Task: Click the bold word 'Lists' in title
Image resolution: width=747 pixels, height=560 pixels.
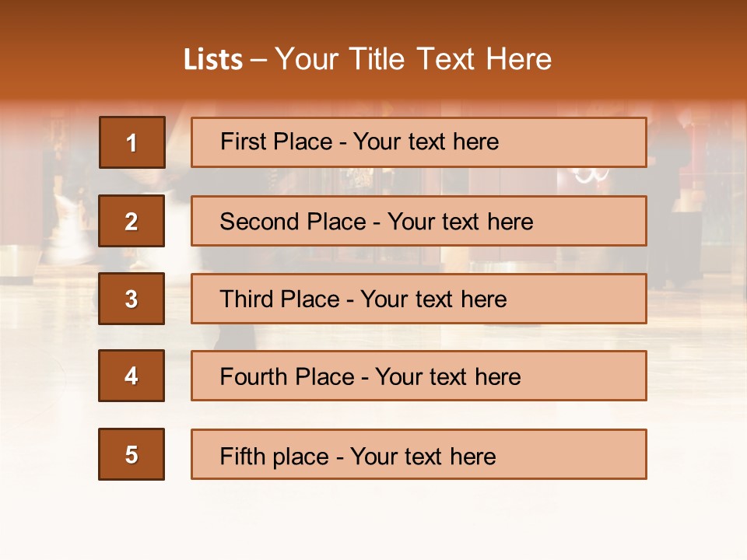Action: tap(213, 60)
